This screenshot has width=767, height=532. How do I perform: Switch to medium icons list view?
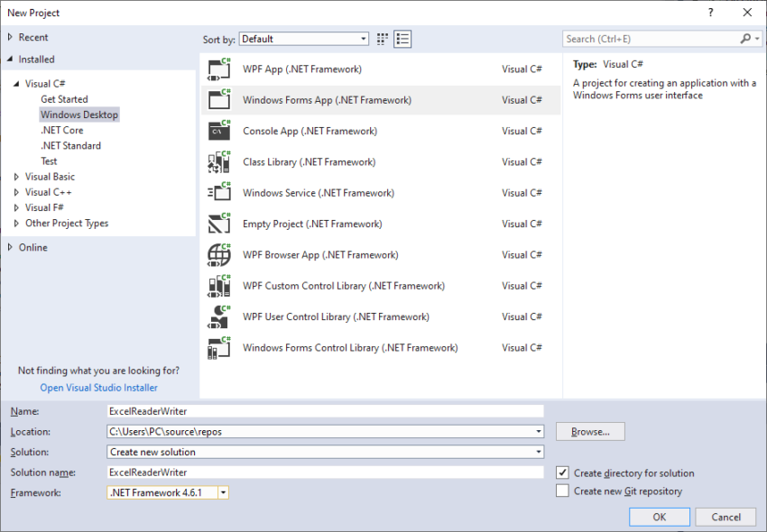click(x=402, y=39)
